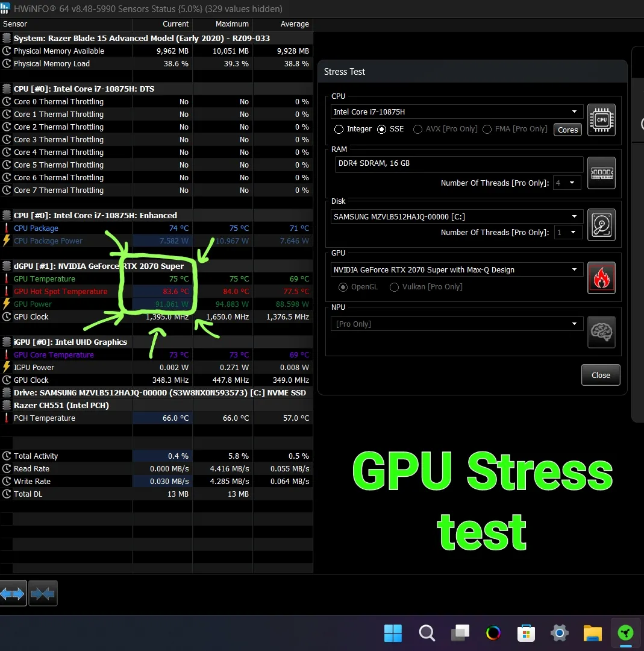
Task: Click the NPU brain stress icon
Action: coord(601,332)
